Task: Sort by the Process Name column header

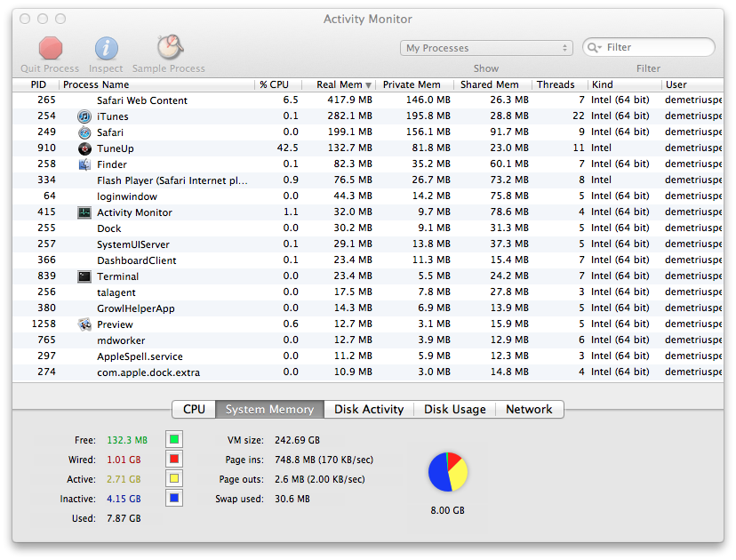Action: click(x=156, y=84)
